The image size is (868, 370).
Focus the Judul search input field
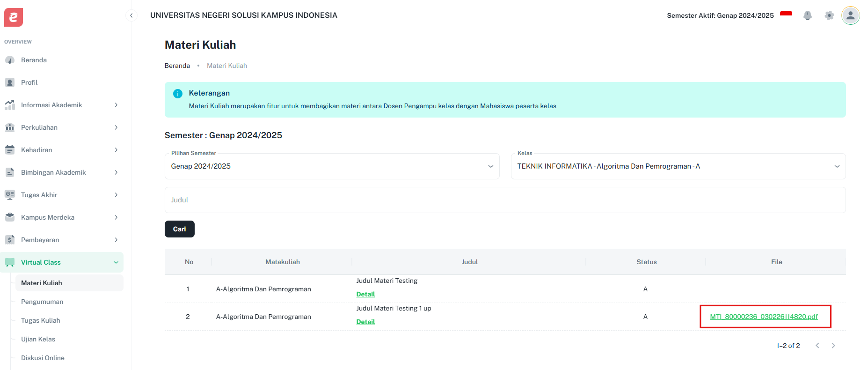505,200
